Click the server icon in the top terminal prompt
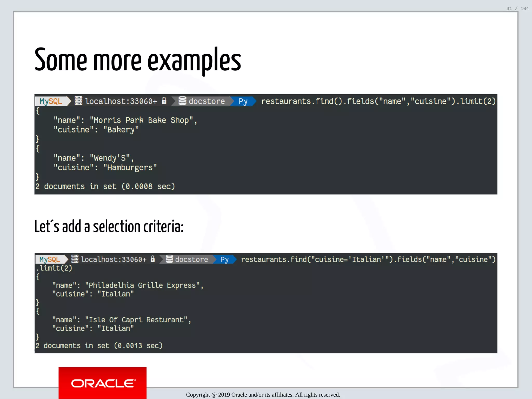532x399 pixels. point(78,101)
